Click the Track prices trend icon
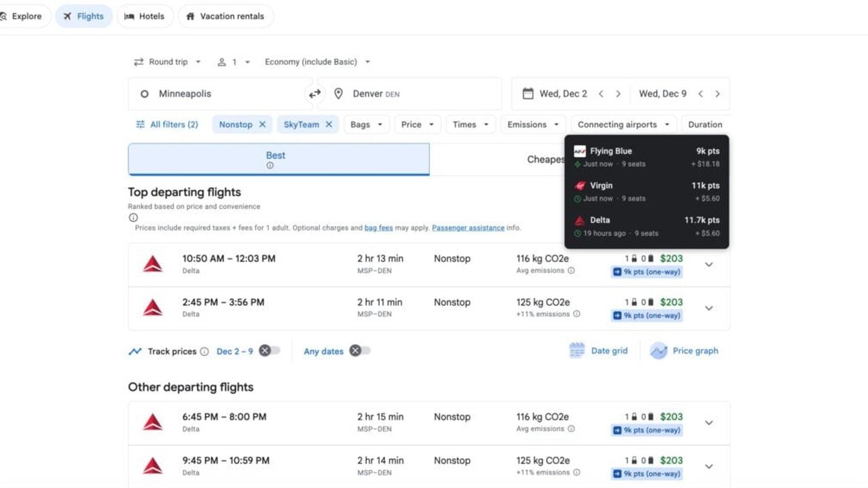The height and width of the screenshot is (488, 868). (135, 351)
